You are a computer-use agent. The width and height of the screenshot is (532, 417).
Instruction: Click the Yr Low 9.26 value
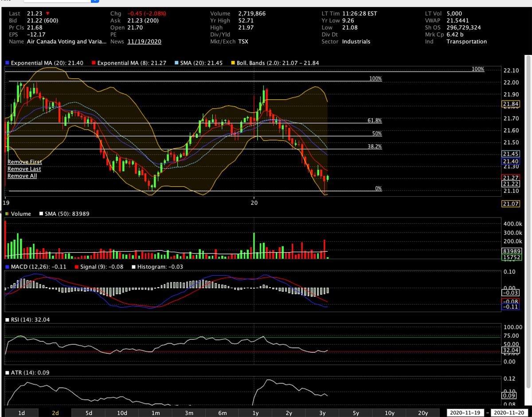click(348, 20)
